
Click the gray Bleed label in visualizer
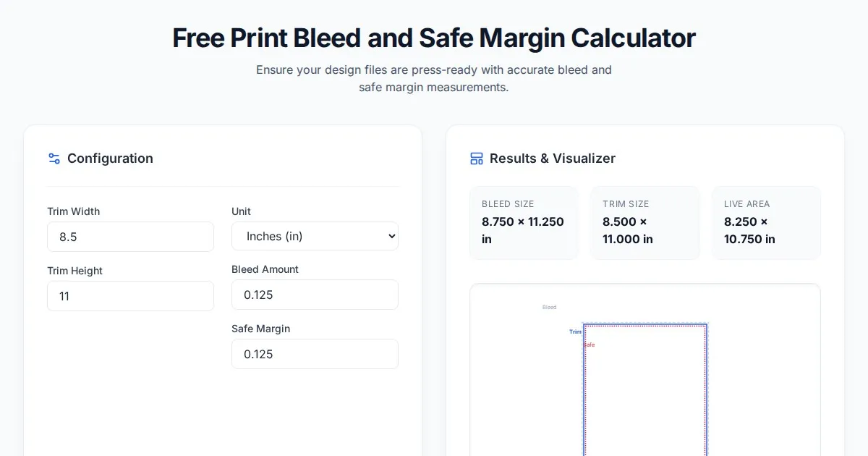[x=550, y=308]
